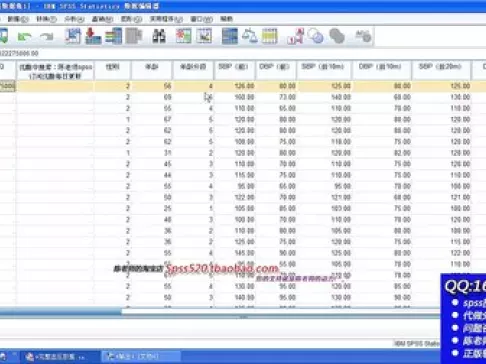Click the ABC spell check icon
The height and width of the screenshot is (364, 486).
click(363, 36)
